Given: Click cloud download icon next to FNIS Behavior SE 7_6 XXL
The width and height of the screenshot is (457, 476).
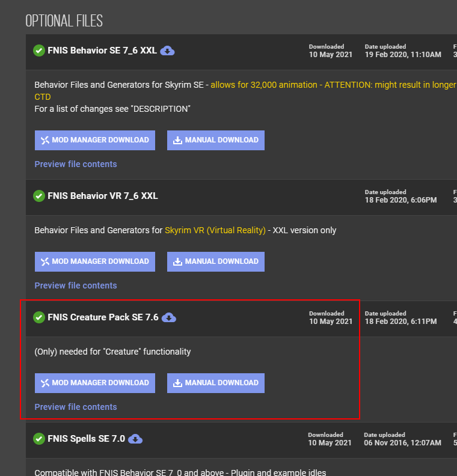Looking at the screenshot, I should 167,50.
